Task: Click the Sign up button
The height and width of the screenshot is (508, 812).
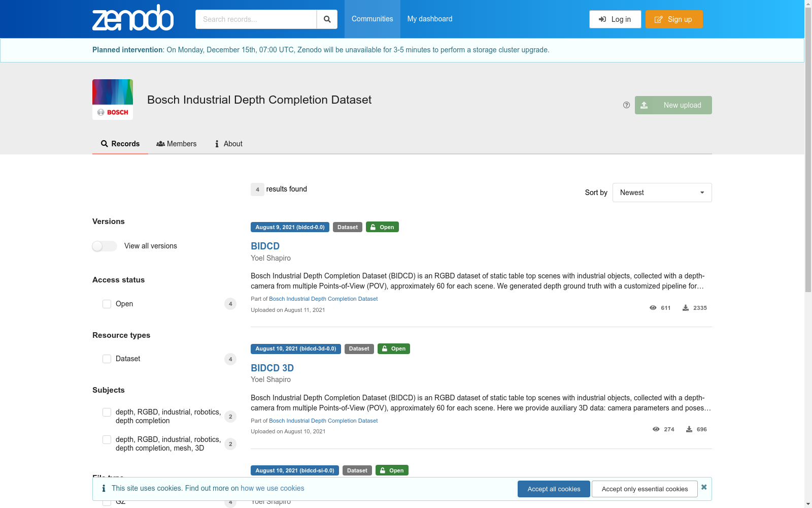Action: (674, 19)
